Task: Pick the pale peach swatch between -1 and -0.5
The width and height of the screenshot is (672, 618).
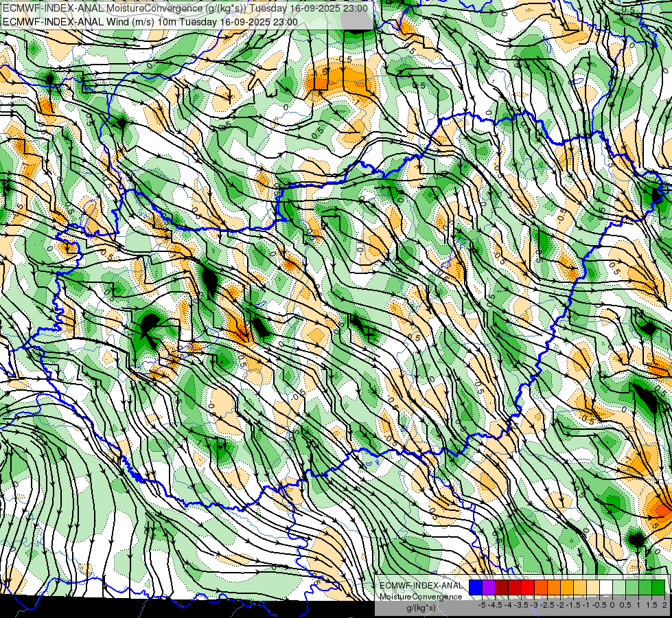Action: tap(593, 588)
